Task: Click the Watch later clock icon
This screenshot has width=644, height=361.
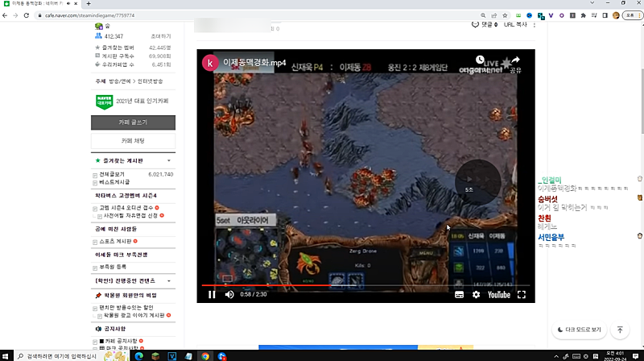Action: [x=480, y=60]
